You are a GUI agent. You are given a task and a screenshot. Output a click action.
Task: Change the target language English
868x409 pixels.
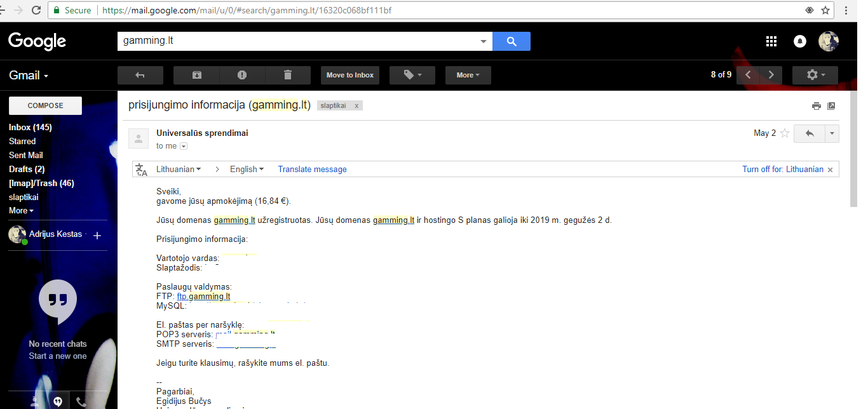point(247,170)
